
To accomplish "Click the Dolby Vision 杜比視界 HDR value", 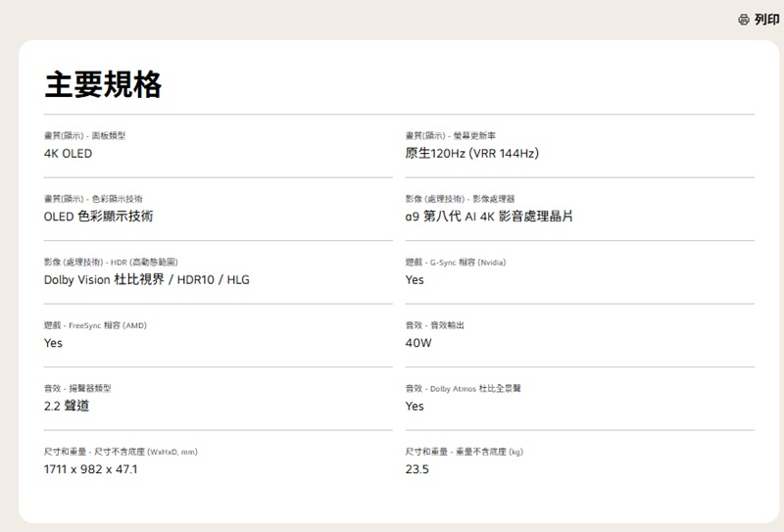I will coord(146,280).
